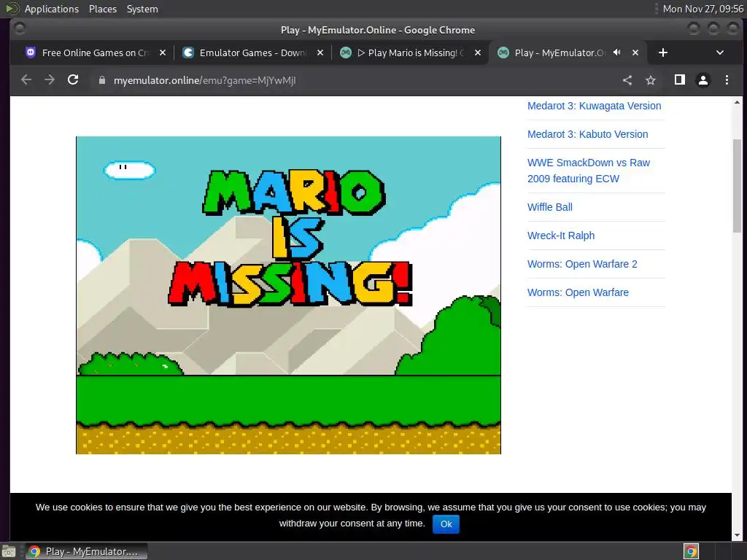Click the address bar URL
747x560 pixels.
205,80
